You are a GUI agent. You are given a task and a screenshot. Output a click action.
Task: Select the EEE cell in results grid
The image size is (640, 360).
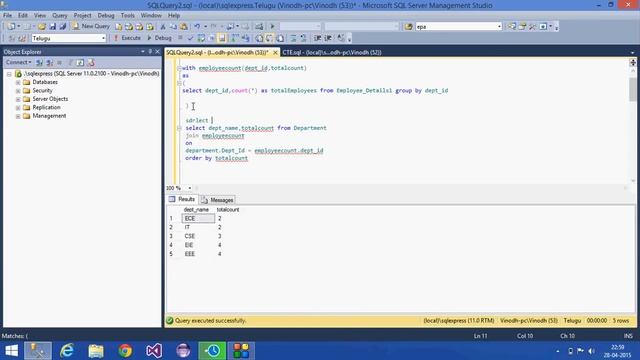(198, 254)
